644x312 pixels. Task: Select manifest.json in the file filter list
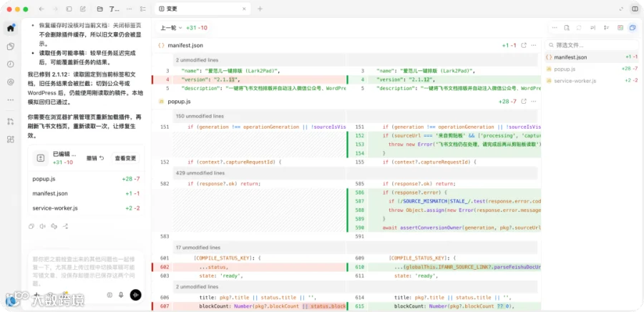(591, 57)
